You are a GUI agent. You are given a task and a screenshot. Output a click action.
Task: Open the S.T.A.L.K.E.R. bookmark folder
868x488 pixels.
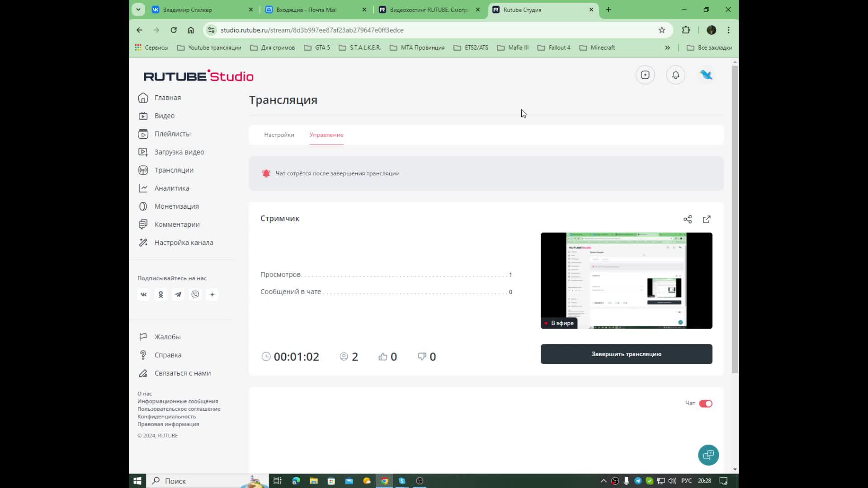tap(359, 47)
